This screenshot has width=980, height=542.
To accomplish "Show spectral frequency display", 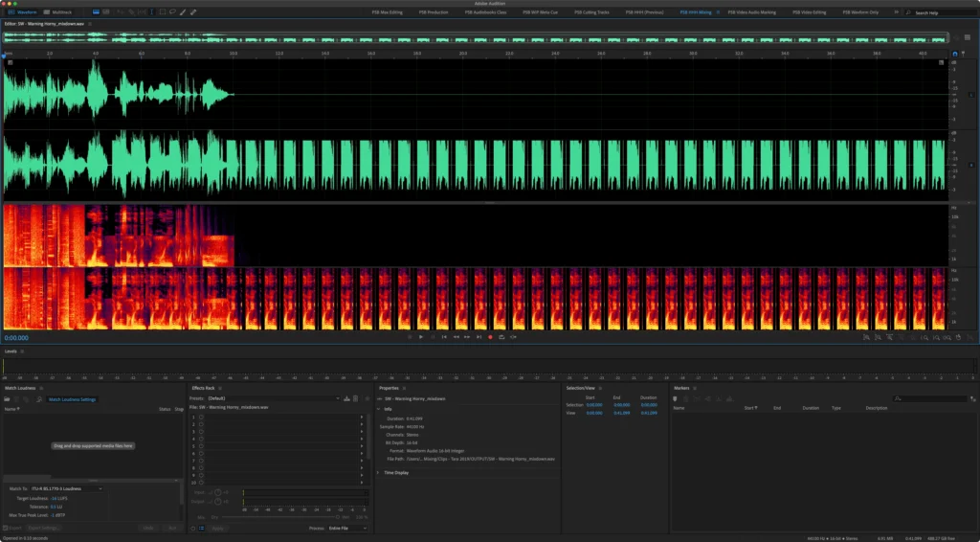I will 96,11.
